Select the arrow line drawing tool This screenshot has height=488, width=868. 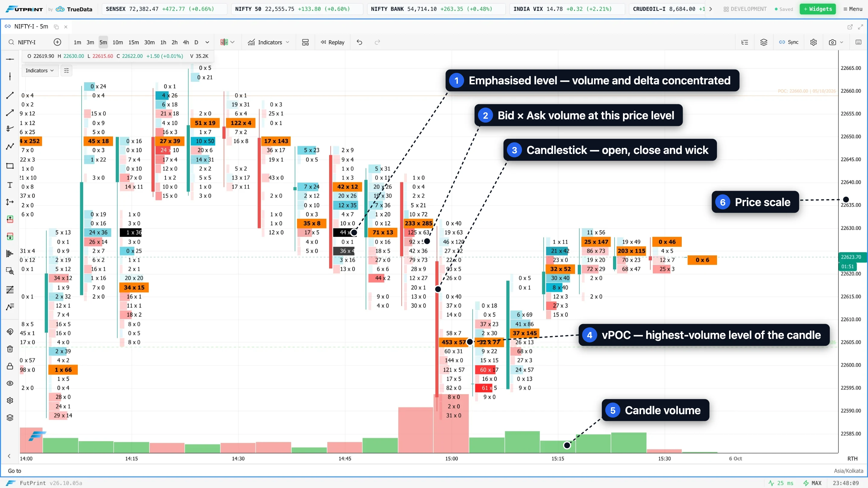point(10,112)
